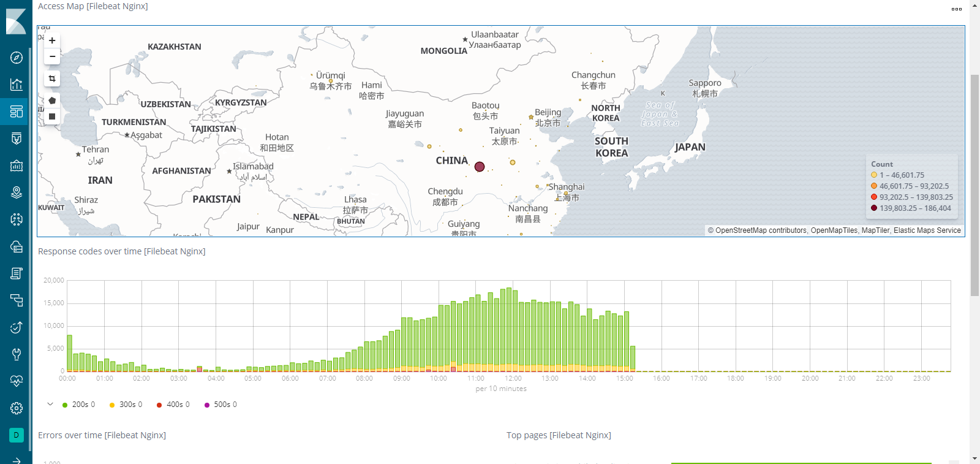Open the OpenMapTiles attribution link

834,230
